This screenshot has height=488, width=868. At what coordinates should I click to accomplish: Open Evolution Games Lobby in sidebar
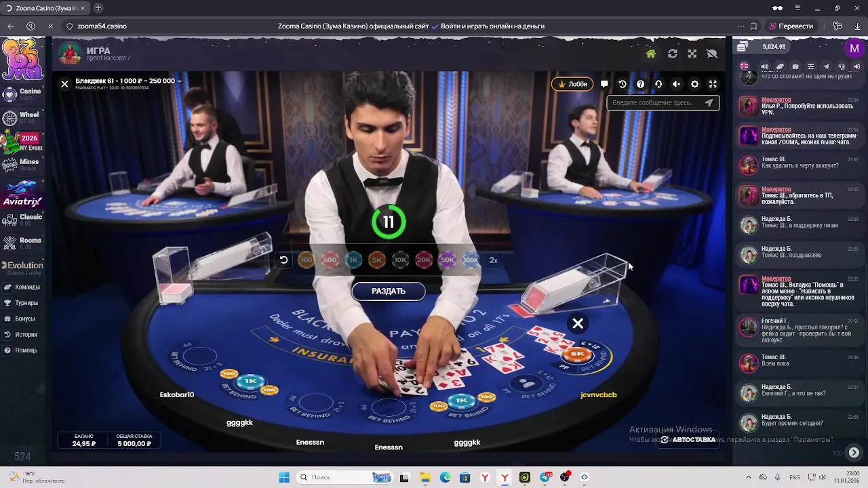click(22, 268)
